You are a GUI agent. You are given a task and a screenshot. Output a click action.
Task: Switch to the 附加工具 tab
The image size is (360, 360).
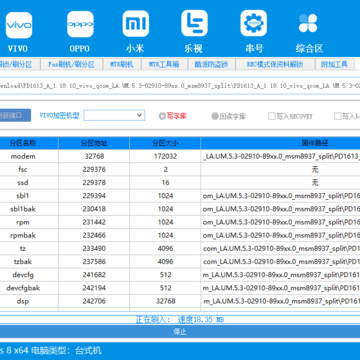(335, 64)
